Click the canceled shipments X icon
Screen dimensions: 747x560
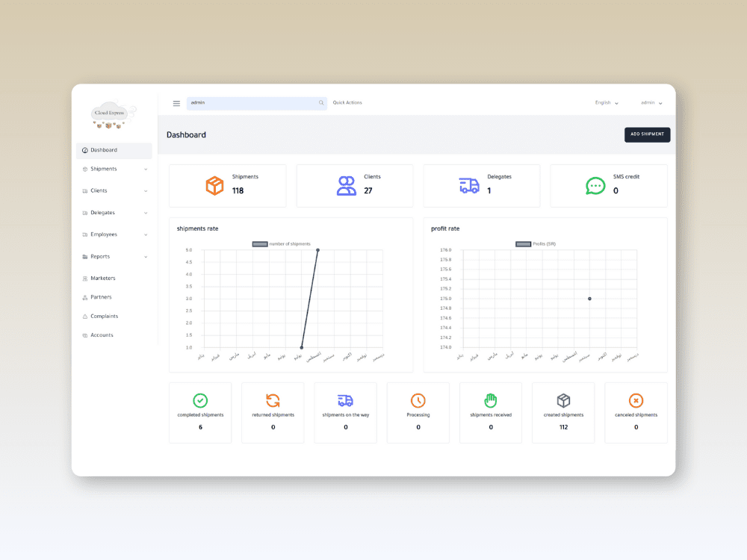pyautogui.click(x=636, y=400)
